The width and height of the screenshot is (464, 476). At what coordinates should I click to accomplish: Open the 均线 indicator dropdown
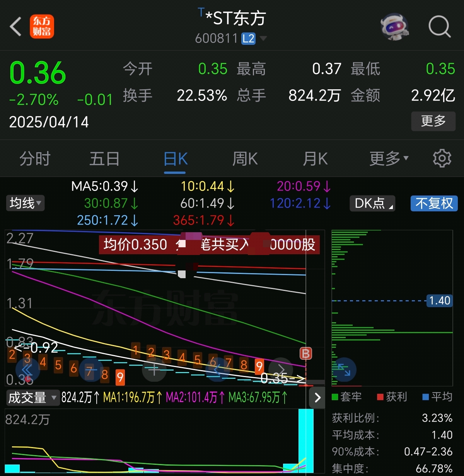tap(25, 203)
